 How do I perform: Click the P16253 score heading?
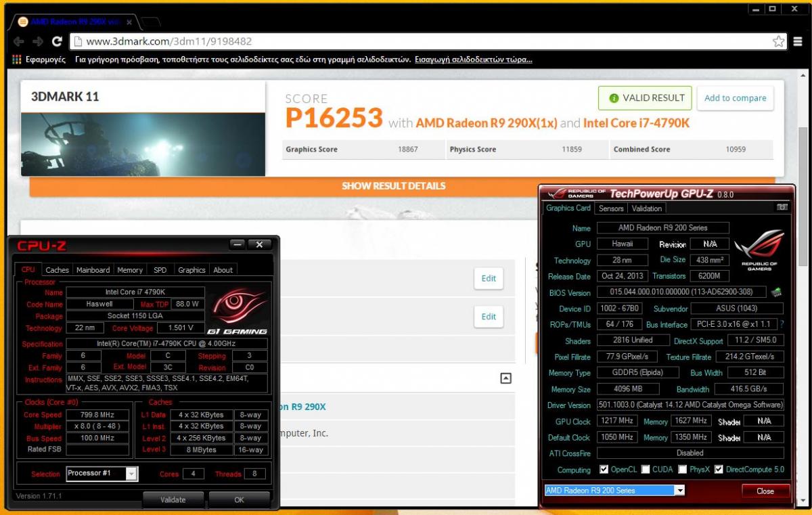334,118
